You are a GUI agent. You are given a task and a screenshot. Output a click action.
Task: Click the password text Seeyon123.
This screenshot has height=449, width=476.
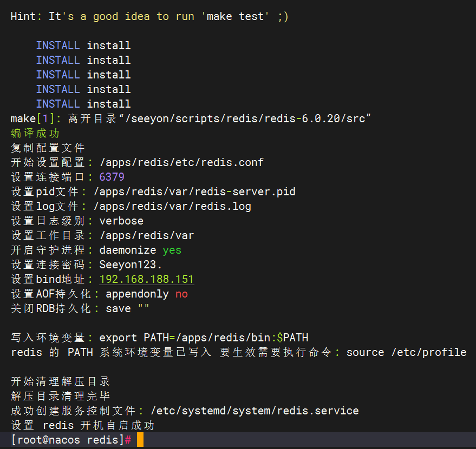tap(131, 265)
